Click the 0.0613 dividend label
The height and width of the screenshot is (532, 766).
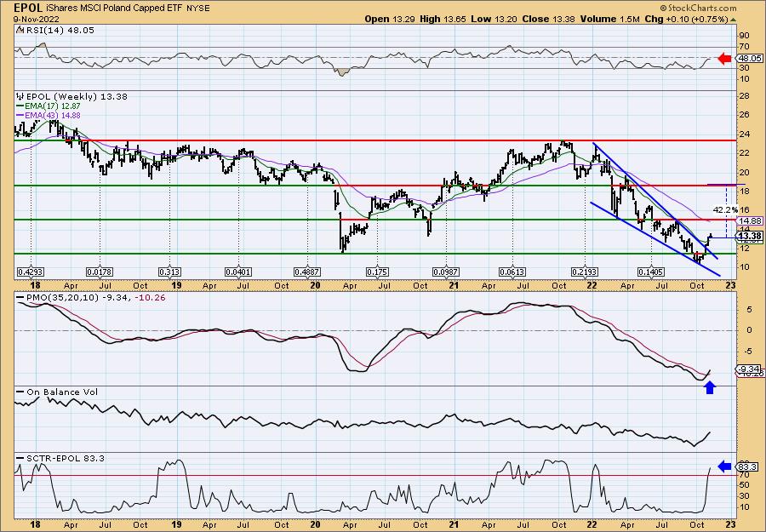click(512, 272)
